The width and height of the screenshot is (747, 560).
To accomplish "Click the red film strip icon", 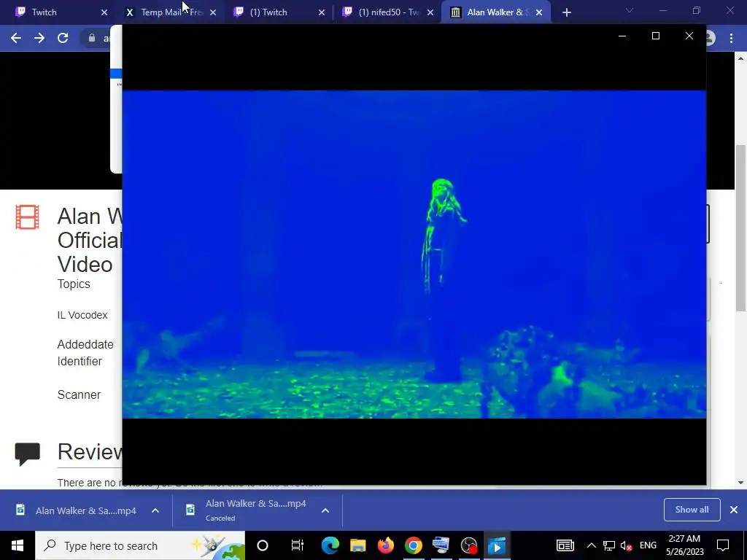I will (x=27, y=217).
